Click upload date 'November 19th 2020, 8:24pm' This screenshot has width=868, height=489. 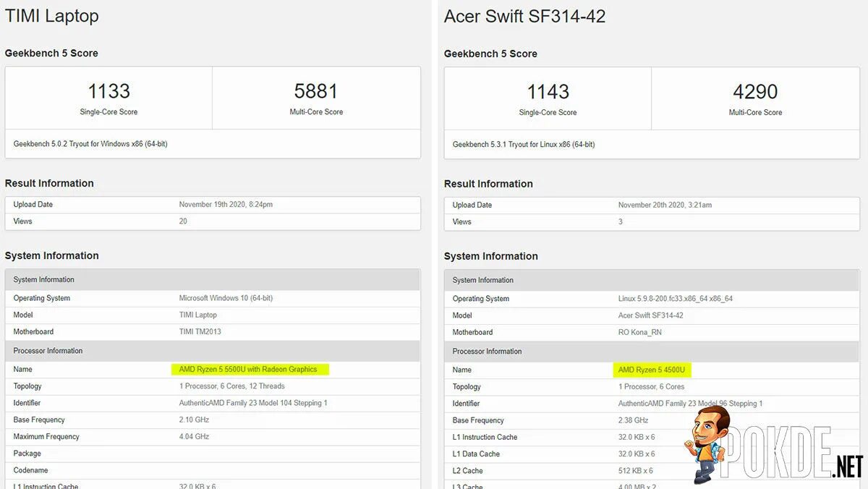pyautogui.click(x=226, y=205)
